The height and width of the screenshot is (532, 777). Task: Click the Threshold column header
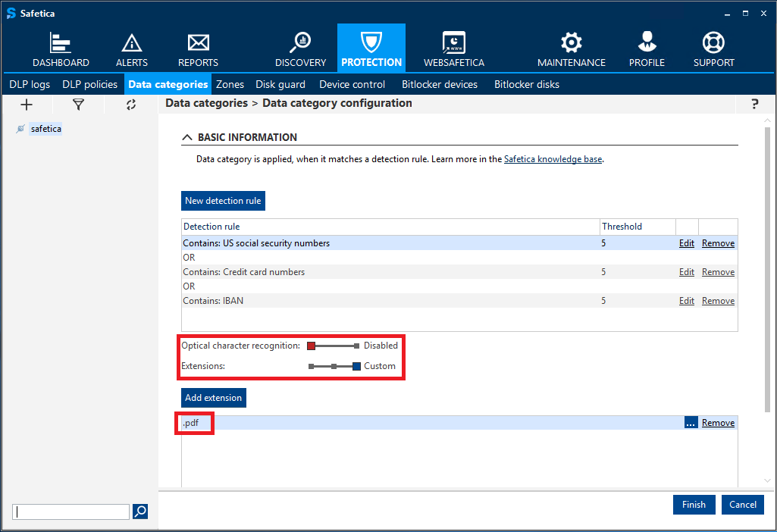638,227
